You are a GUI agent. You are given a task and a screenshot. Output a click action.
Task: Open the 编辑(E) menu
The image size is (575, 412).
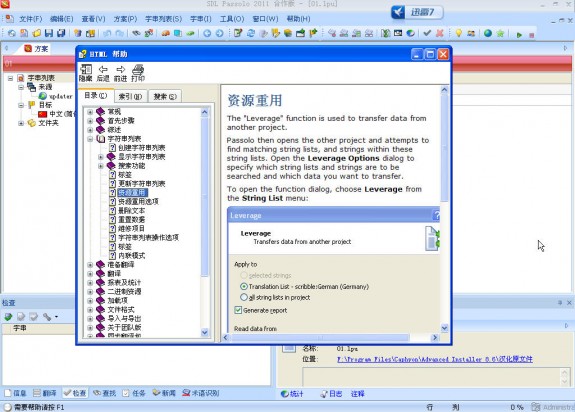61,19
